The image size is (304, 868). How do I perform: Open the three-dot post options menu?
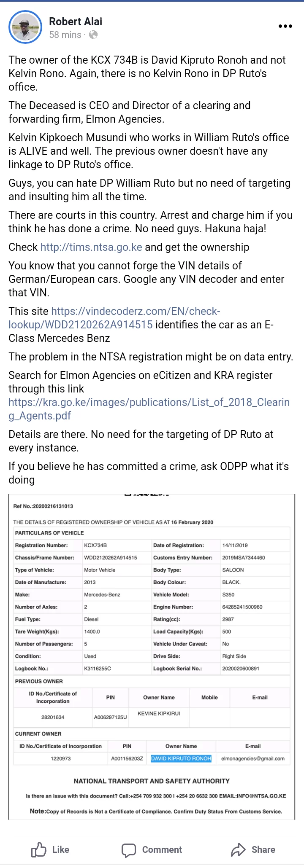pos(285,26)
